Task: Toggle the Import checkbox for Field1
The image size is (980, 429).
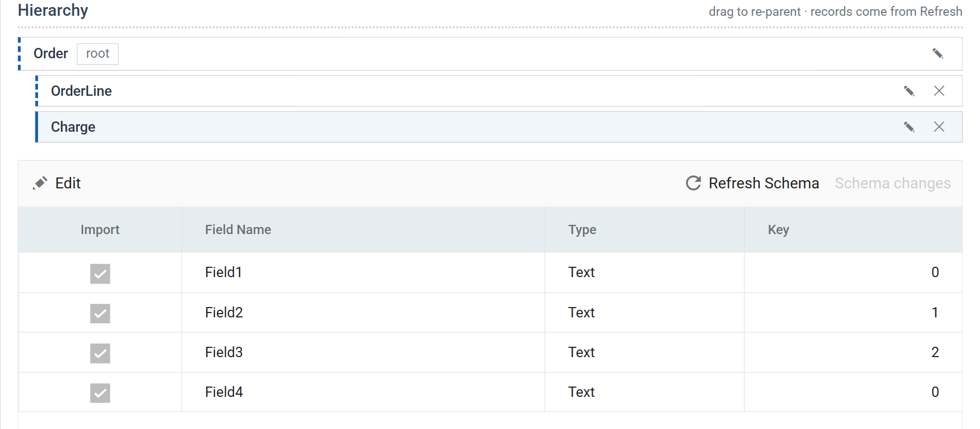Action: pos(100,273)
